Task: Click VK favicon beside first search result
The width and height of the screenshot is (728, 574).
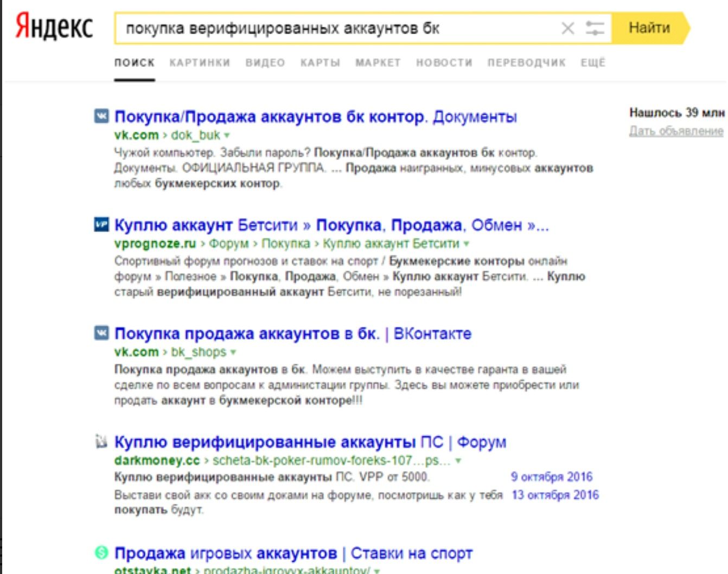Action: click(x=101, y=116)
